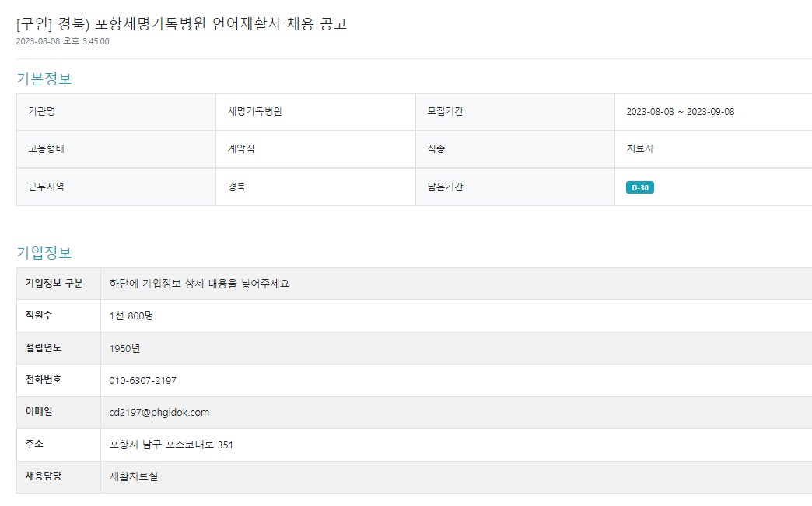
Task: Click the 남은기간 label cell
Action: 445,187
